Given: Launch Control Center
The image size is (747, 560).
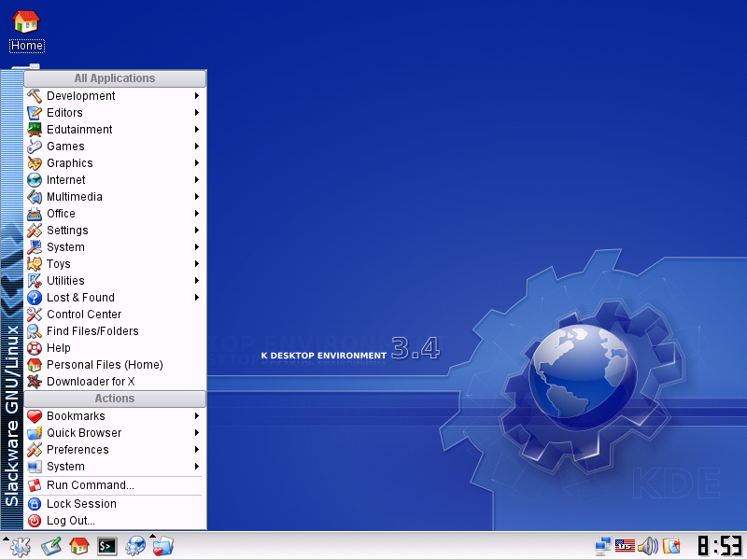Looking at the screenshot, I should click(115, 315).
